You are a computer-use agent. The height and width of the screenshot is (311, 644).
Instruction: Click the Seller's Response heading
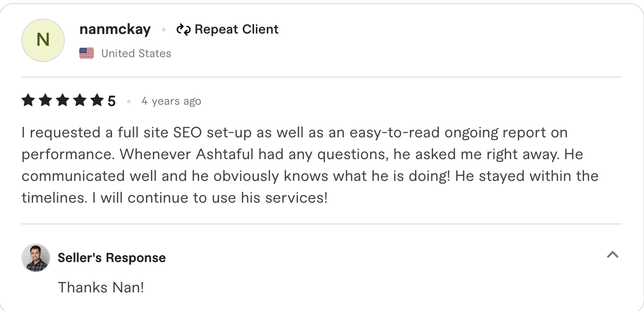pyautogui.click(x=112, y=258)
